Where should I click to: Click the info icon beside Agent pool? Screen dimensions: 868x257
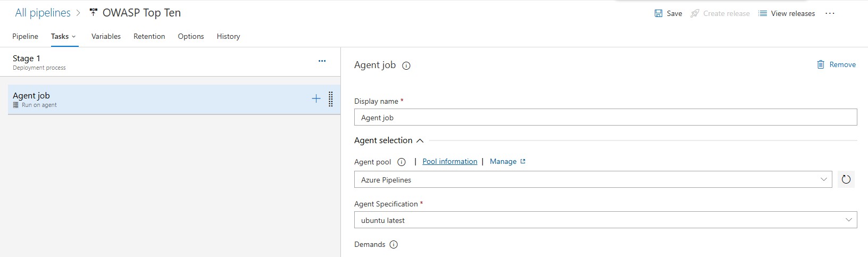[x=402, y=162]
